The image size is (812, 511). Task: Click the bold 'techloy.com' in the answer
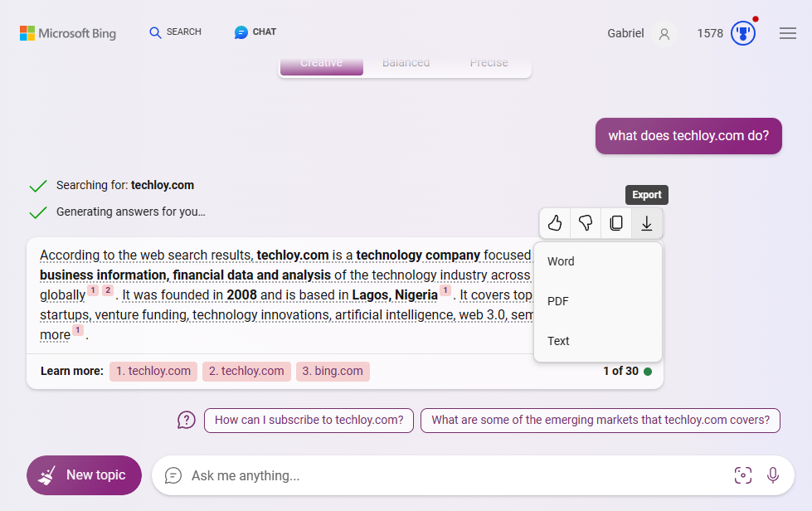click(293, 255)
